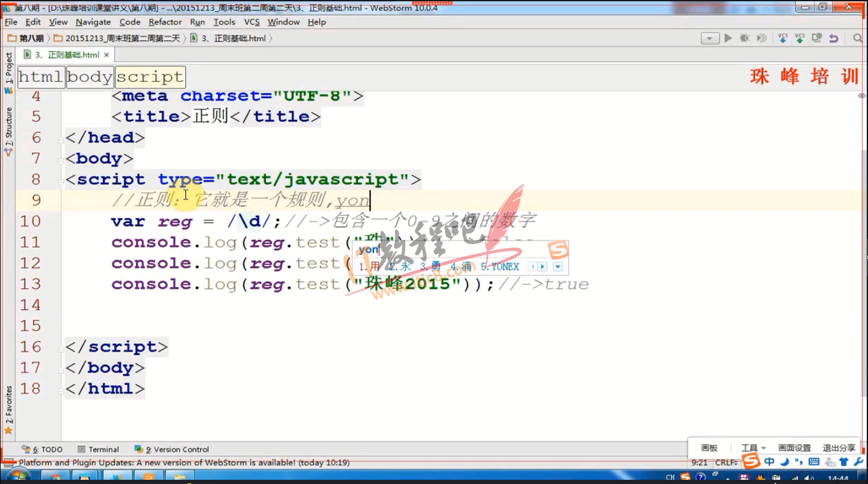Collapse the head fold marker on line 6

point(61,140)
